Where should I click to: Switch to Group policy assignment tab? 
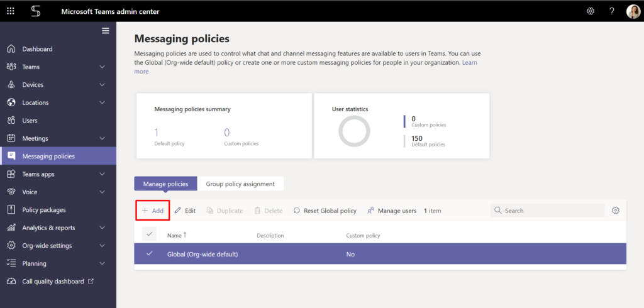point(240,184)
